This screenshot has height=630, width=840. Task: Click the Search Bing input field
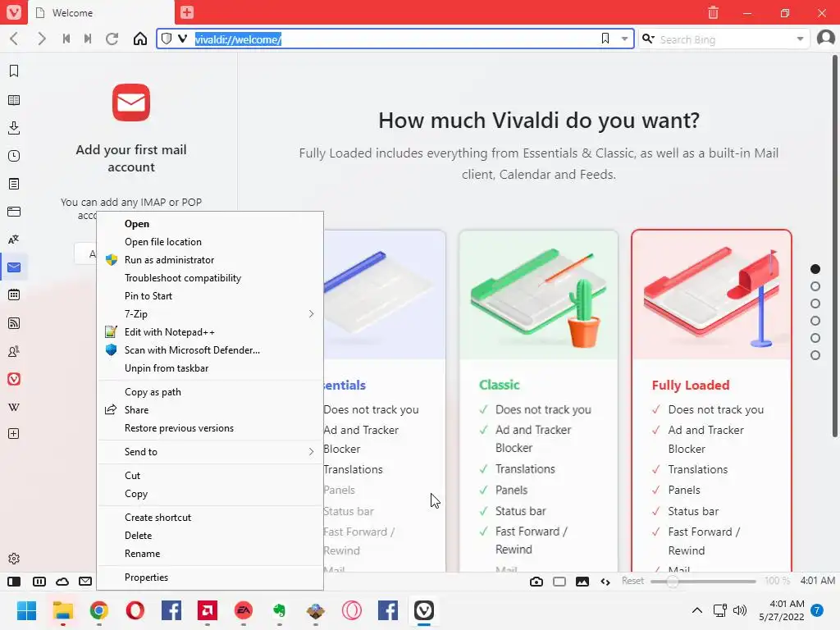724,39
